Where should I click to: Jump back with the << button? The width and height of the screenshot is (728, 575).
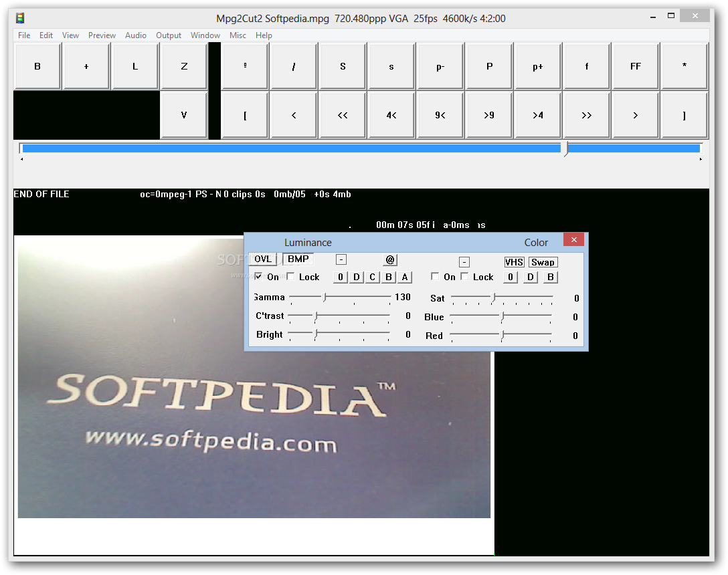coord(343,115)
